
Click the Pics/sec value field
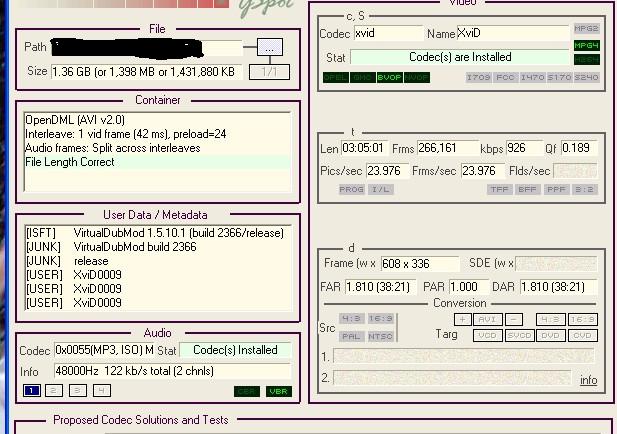[x=387, y=171]
